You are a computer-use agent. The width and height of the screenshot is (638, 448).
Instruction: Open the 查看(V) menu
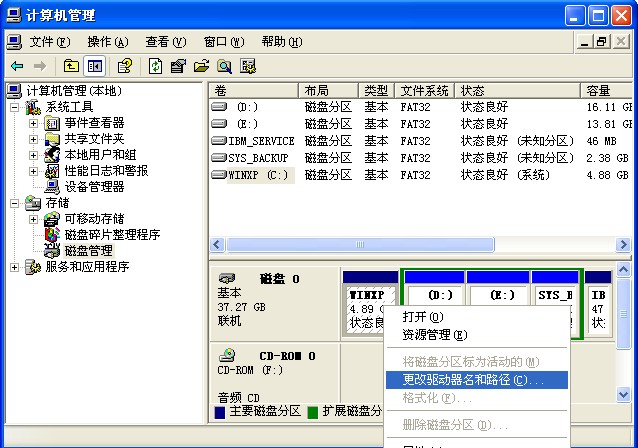166,42
